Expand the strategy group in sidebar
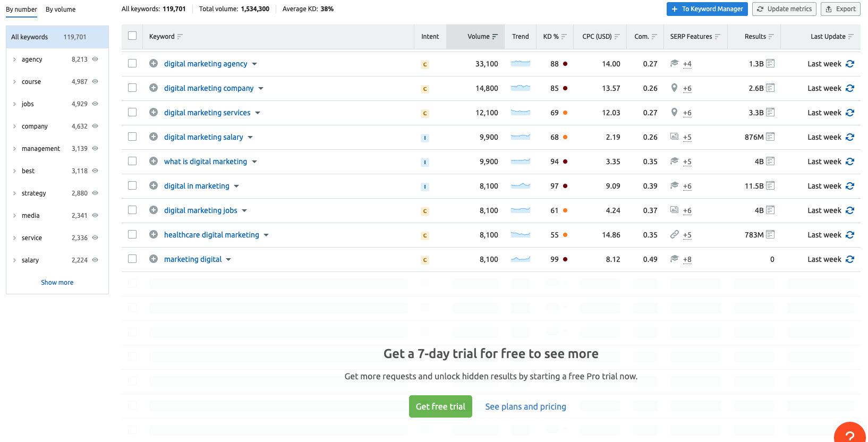The height and width of the screenshot is (442, 868). (x=14, y=193)
